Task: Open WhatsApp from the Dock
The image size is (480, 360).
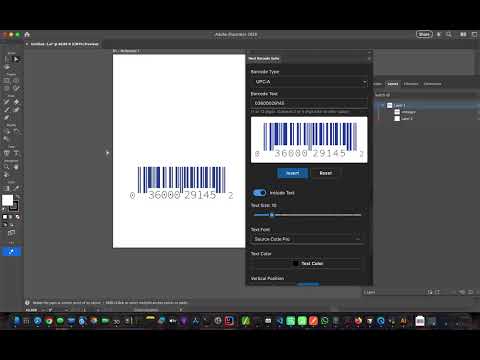Action: [324, 321]
